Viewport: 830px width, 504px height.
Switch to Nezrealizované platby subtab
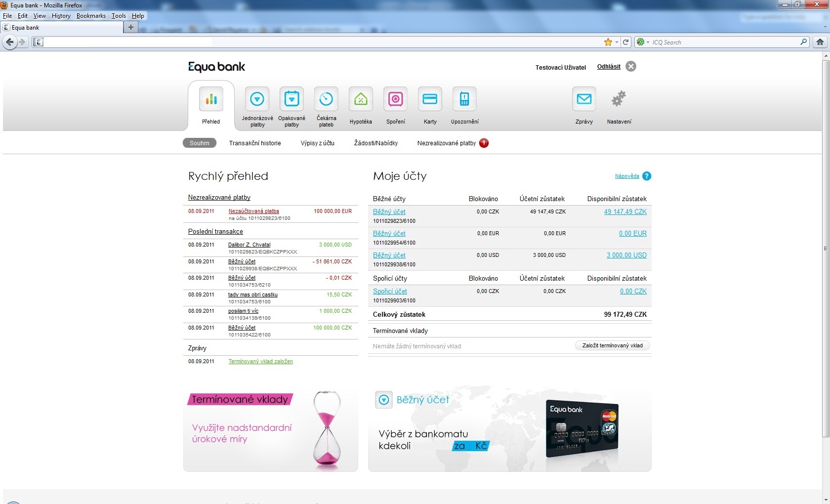(x=447, y=143)
